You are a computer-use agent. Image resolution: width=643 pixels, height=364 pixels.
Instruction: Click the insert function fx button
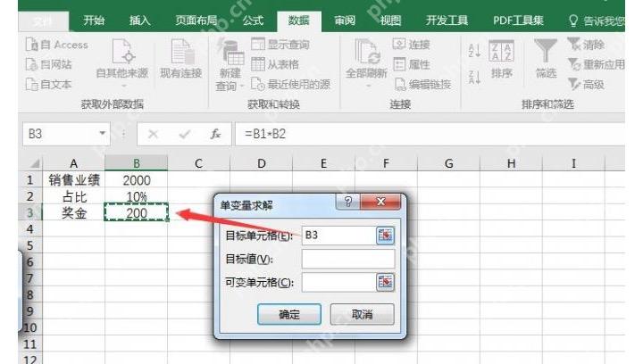(215, 134)
